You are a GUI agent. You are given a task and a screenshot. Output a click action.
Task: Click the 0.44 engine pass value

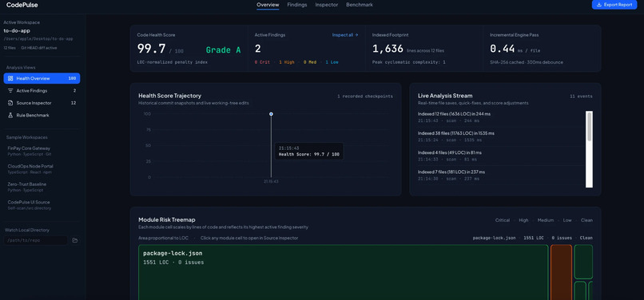[502, 49]
